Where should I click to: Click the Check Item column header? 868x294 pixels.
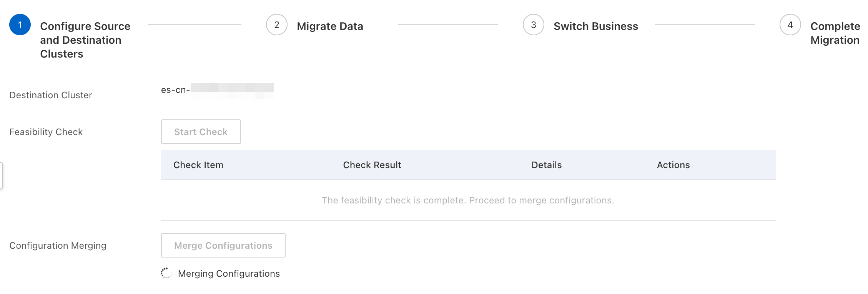(x=198, y=165)
